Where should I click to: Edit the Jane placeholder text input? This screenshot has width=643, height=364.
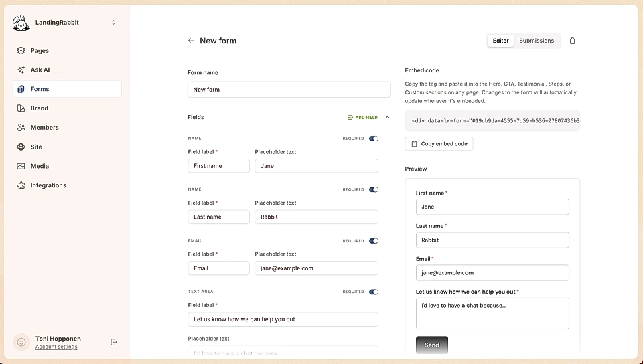coord(316,166)
